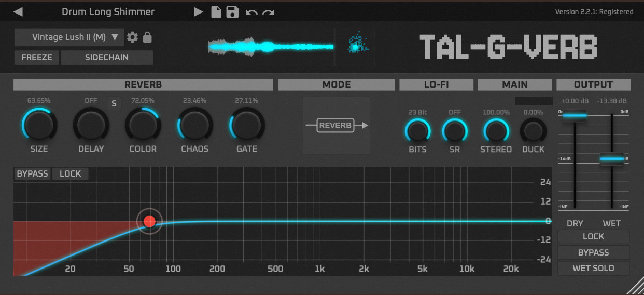This screenshot has height=295, width=644.
Task: Click the OUTPUT section header
Action: tap(593, 85)
